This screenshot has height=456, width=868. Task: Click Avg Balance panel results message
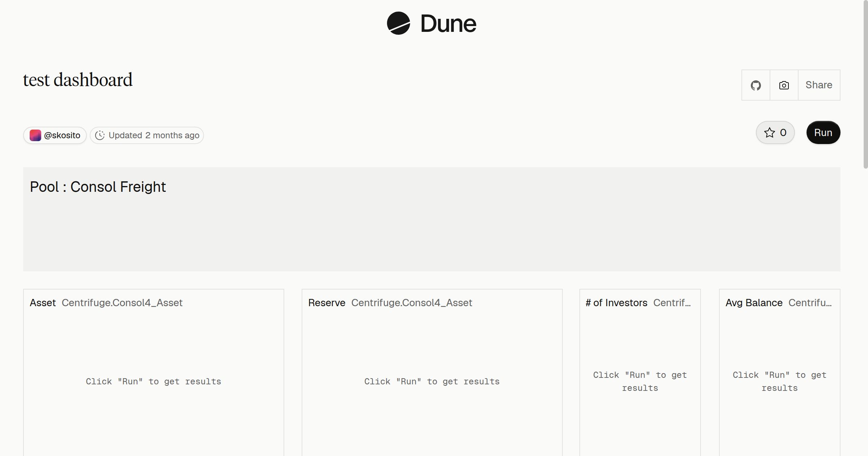point(779,381)
